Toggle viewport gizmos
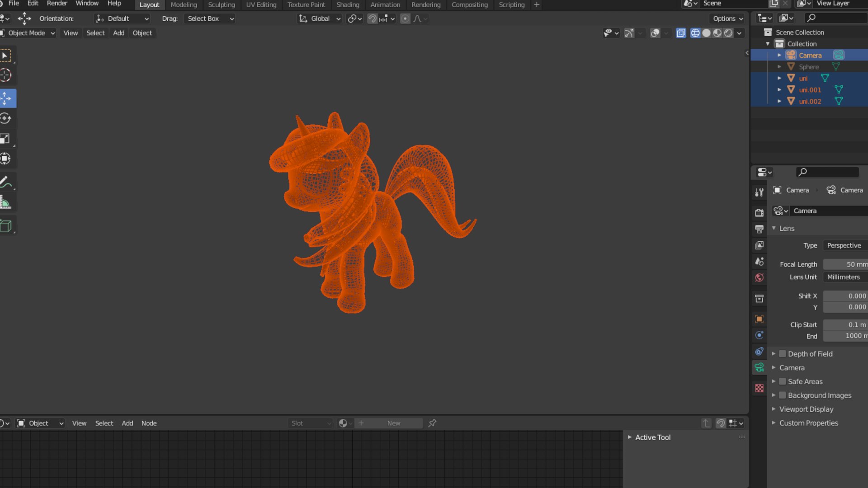 point(629,33)
